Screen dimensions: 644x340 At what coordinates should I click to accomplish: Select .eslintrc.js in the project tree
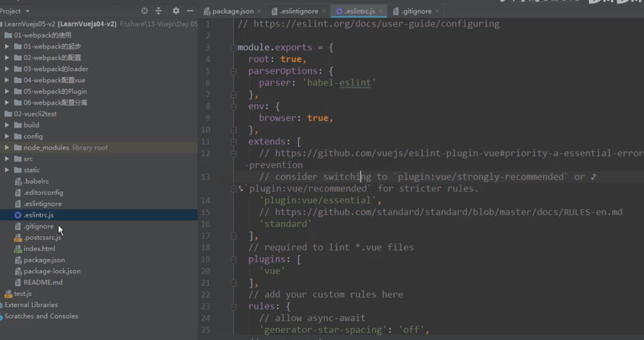(38, 215)
